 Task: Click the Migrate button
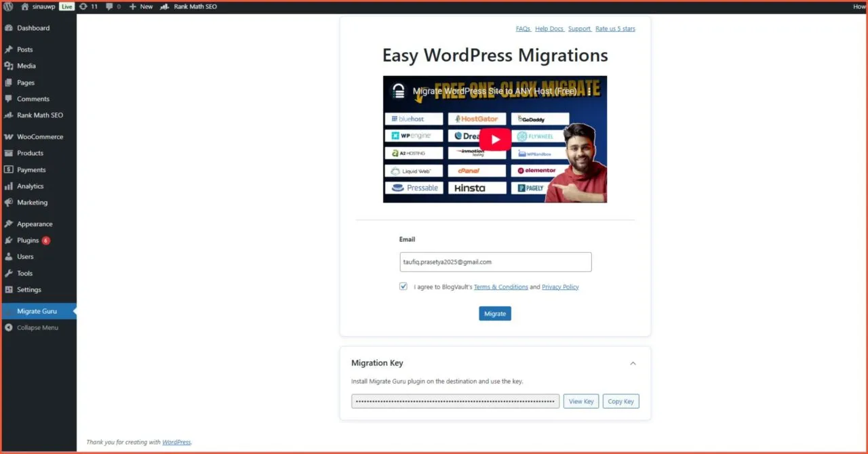495,313
